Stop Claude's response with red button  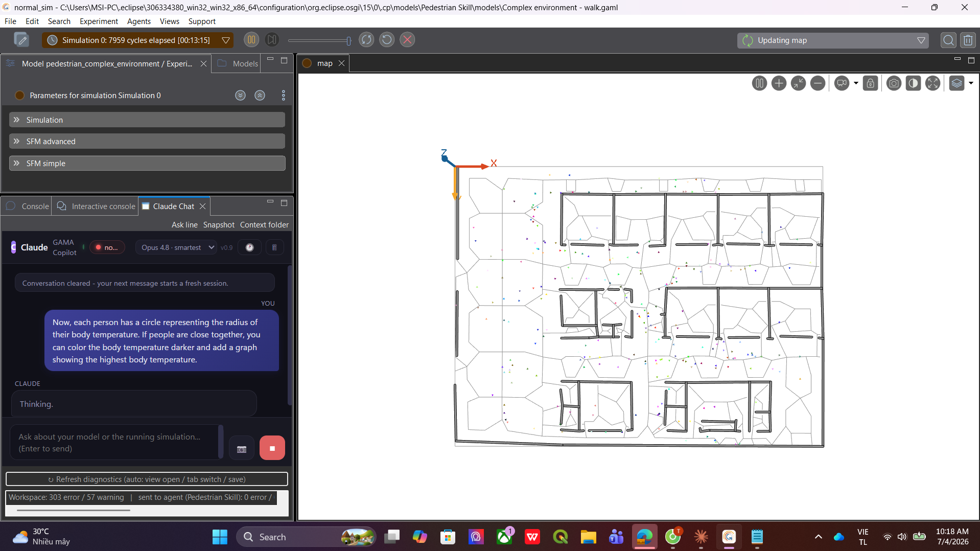click(272, 448)
